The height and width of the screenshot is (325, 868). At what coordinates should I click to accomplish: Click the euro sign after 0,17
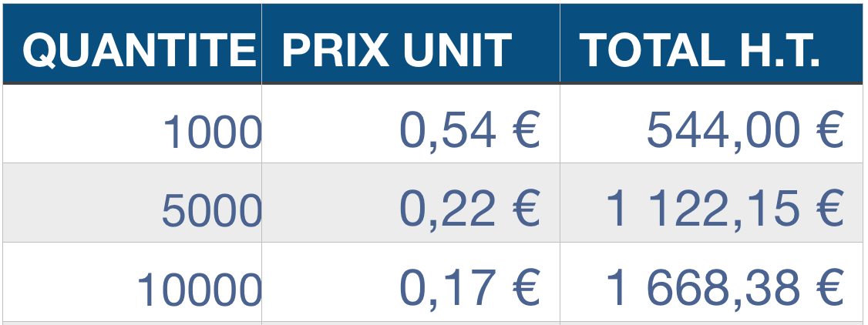click(x=525, y=290)
